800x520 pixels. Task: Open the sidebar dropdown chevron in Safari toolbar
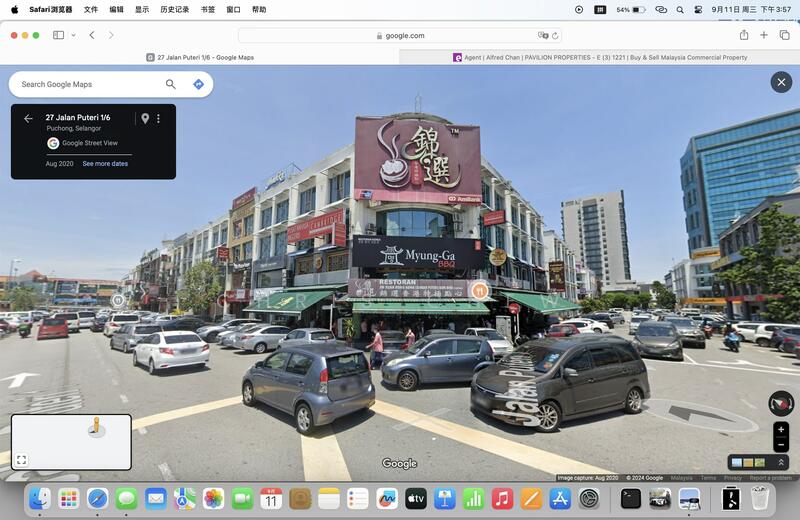(73, 35)
